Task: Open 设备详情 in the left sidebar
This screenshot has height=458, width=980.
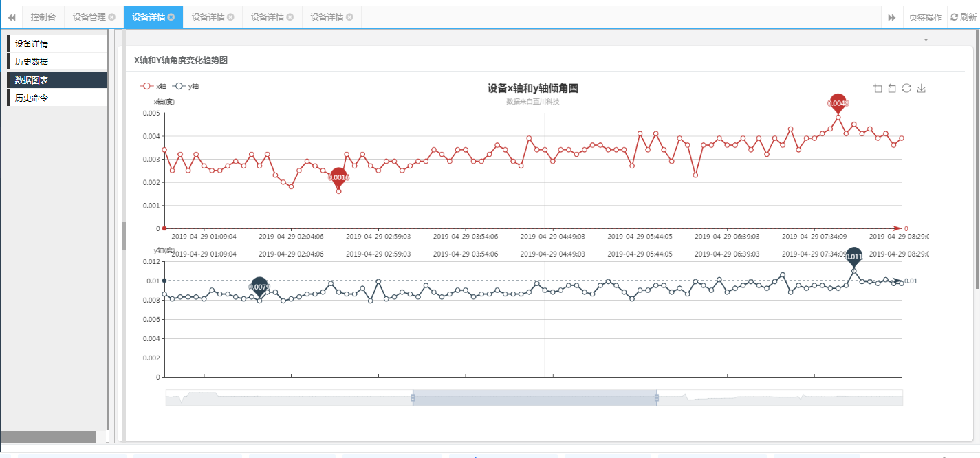Action: tap(32, 44)
